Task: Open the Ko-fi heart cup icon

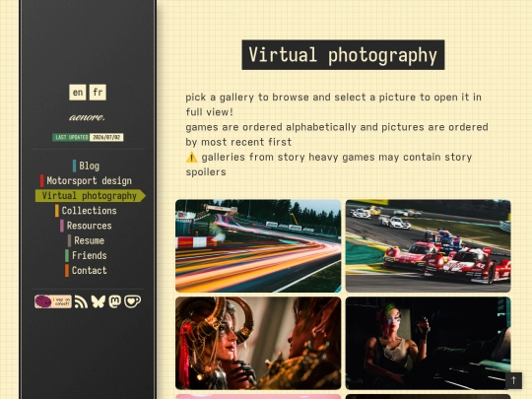Action: pyautogui.click(x=132, y=301)
